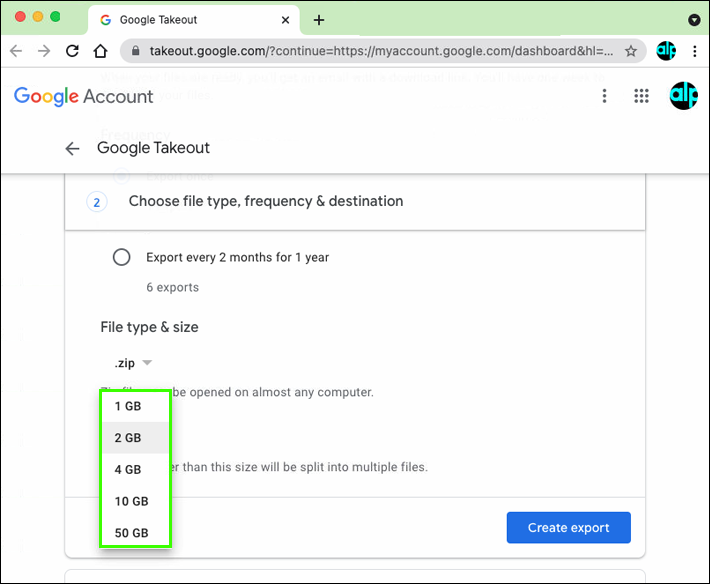
Task: Click the Google Account logo link
Action: 84,96
